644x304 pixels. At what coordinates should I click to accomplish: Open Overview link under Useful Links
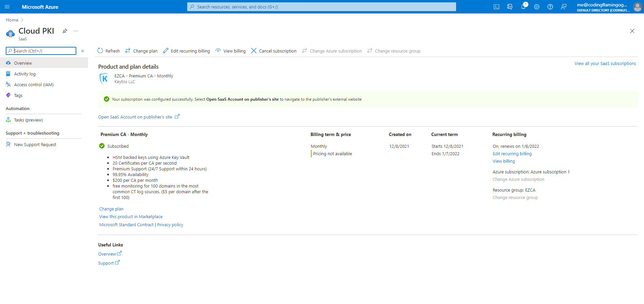(110, 254)
